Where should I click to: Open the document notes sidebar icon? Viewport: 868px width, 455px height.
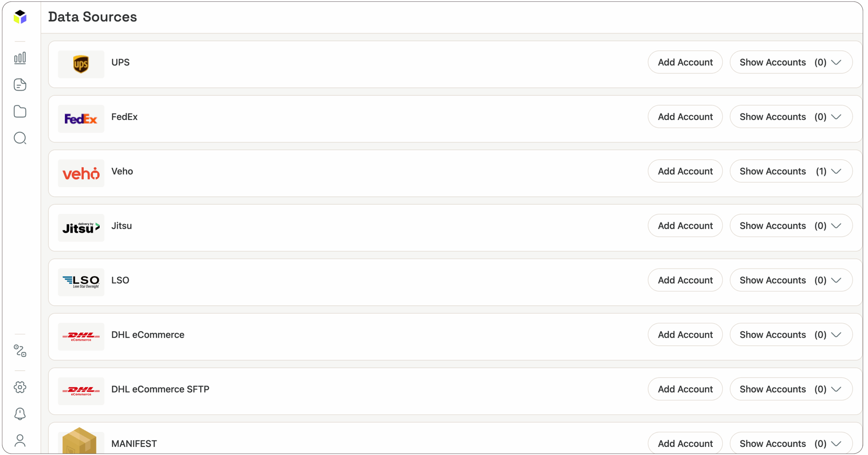coord(20,85)
